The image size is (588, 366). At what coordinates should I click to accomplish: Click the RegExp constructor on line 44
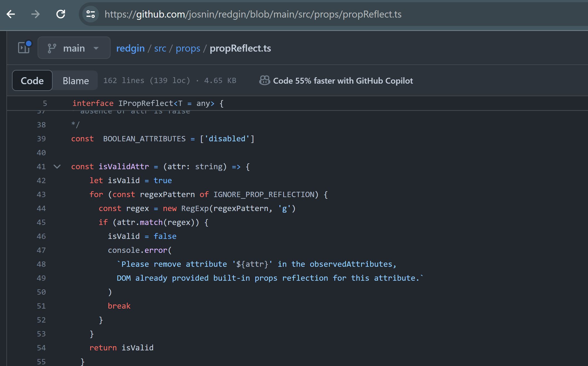pos(195,209)
